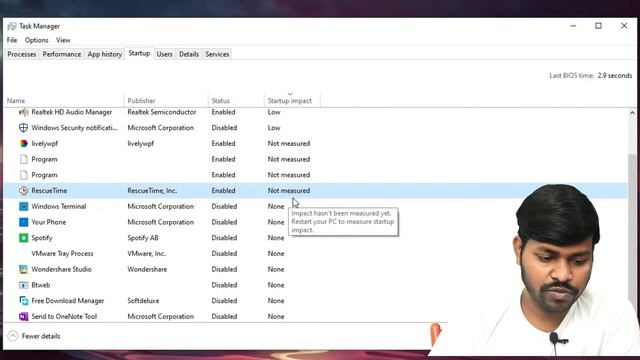Viewport: 640px width, 360px height.
Task: Click the blank file icon of the Program row above RescueTime
Action: (23, 175)
